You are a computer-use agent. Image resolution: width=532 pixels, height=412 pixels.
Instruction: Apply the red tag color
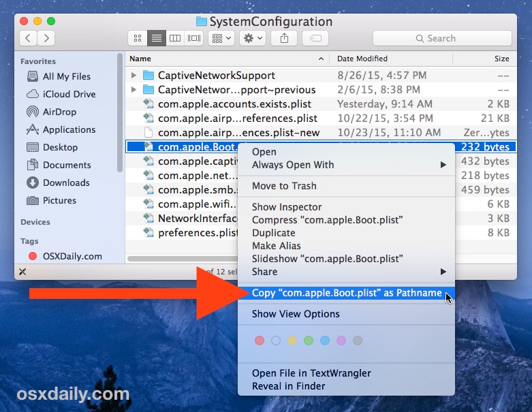[260, 340]
